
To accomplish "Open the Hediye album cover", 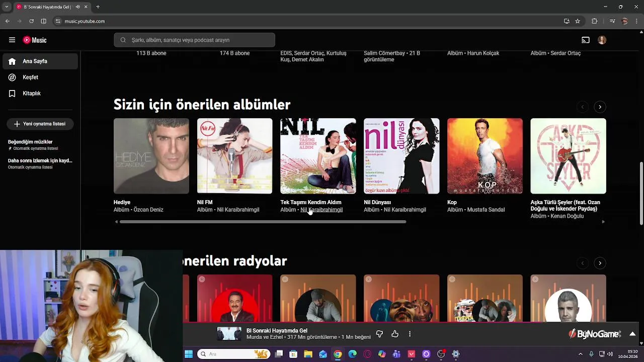I will pyautogui.click(x=151, y=156).
